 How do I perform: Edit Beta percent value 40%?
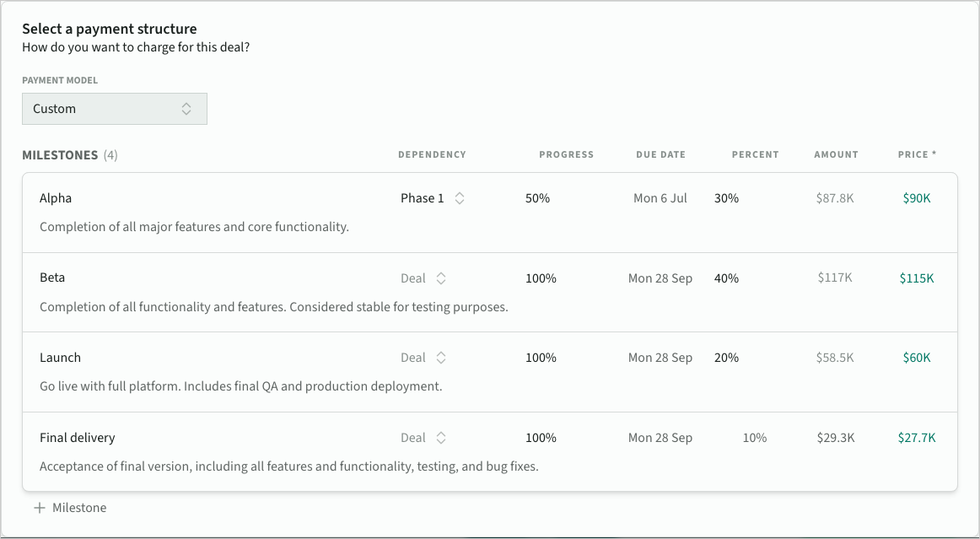[x=726, y=278]
